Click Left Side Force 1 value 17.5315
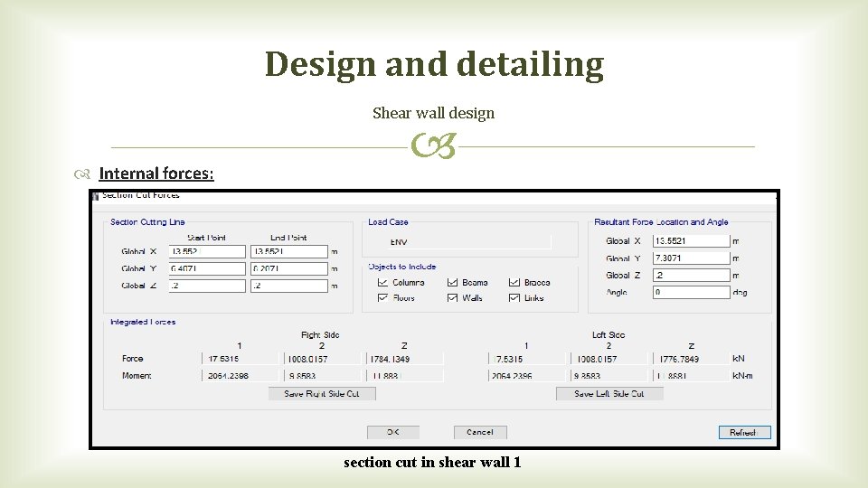The width and height of the screenshot is (868, 488). coord(527,359)
